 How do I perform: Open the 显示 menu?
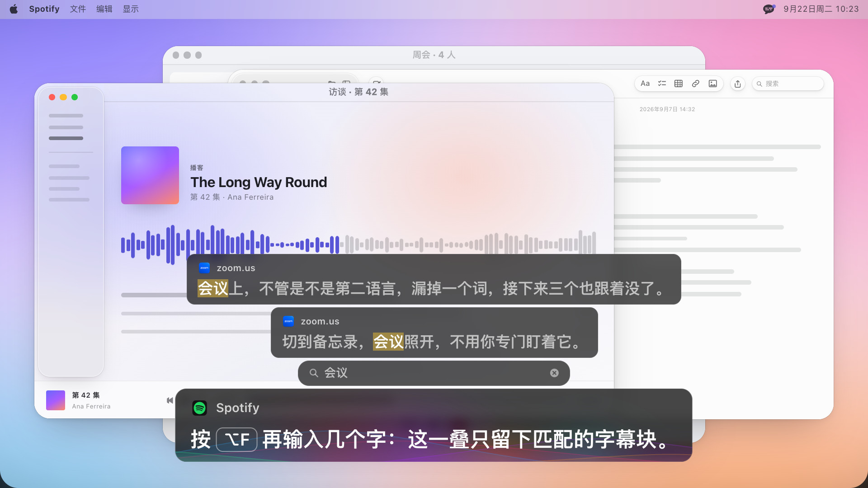point(131,9)
